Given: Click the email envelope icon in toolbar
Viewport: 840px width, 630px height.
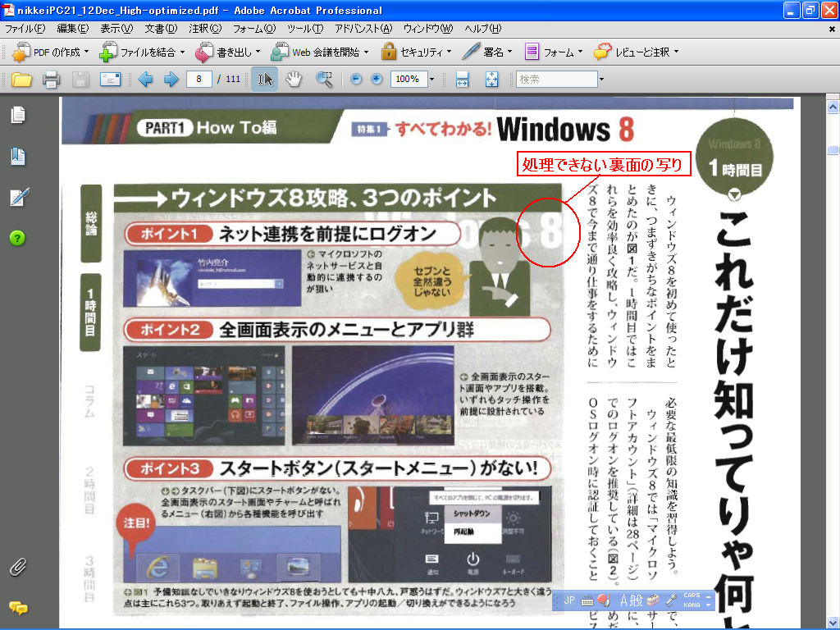Looking at the screenshot, I should (110, 80).
